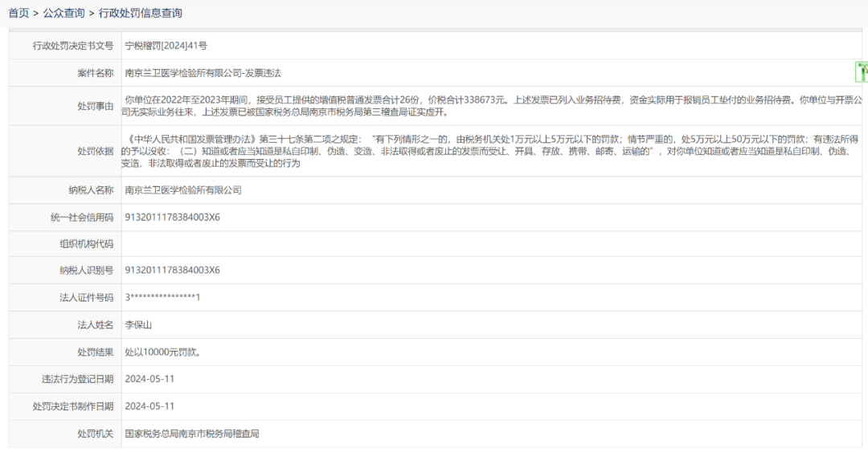Click the 处罚结果 label
The height and width of the screenshot is (452, 868).
[x=95, y=352]
